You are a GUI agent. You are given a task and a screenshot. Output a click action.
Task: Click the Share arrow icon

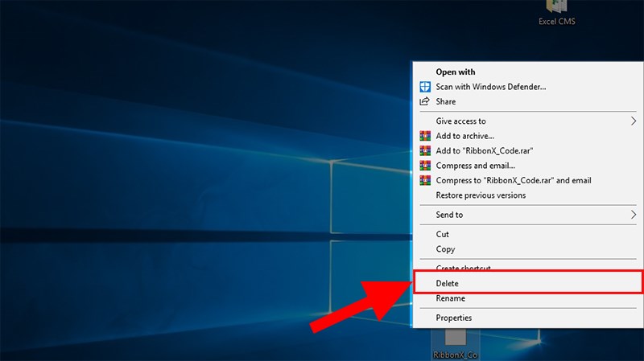click(x=425, y=101)
